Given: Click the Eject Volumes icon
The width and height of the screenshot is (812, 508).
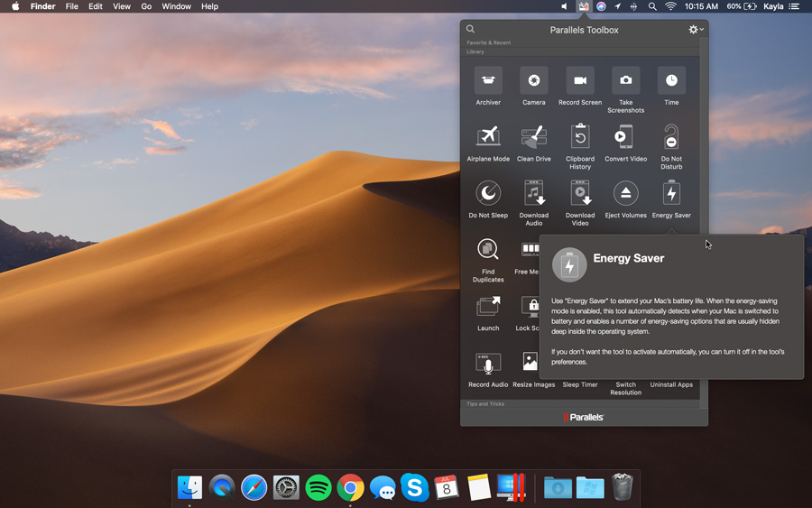Looking at the screenshot, I should [625, 193].
